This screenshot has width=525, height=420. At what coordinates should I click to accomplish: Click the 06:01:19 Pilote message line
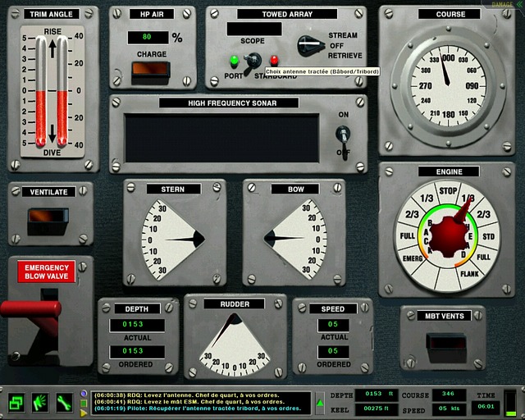198,409
